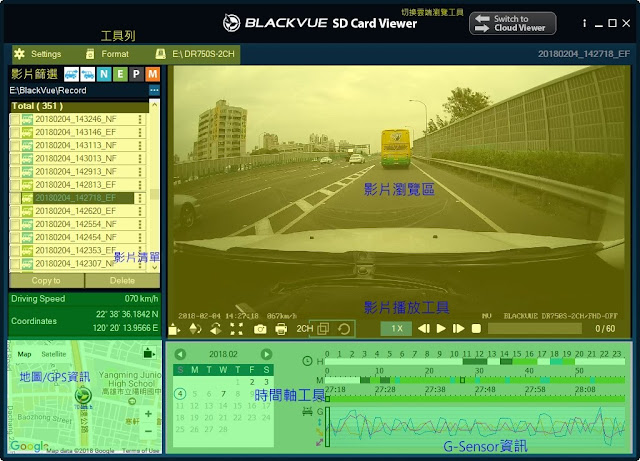Click the refresh rotate arrow icon

click(x=344, y=329)
